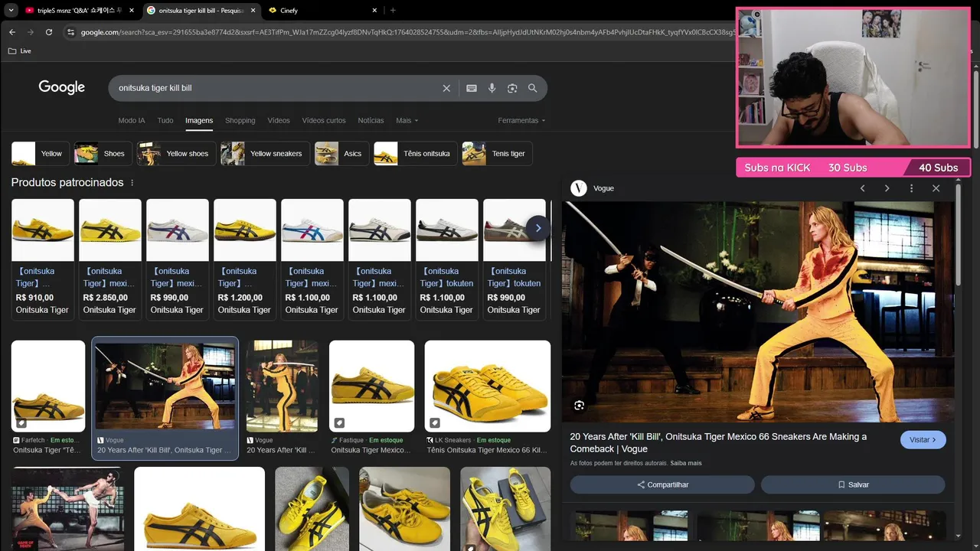Select the Shopping tab
980x551 pixels.
coord(240,120)
